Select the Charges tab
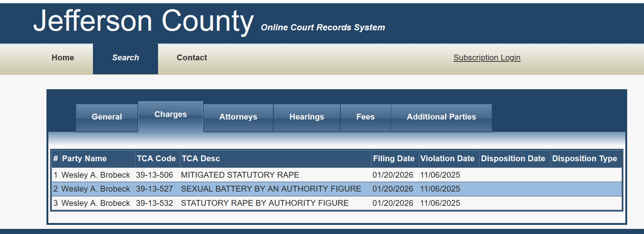Screen dimensions: 644x234 [x=171, y=116]
